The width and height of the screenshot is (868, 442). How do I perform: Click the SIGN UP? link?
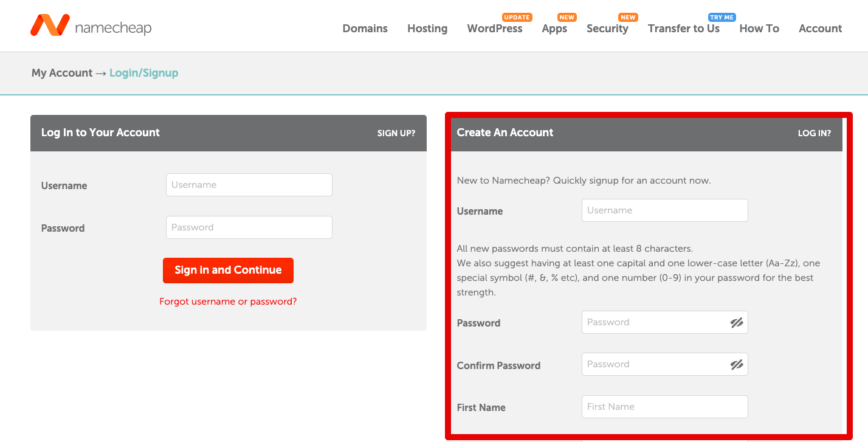tap(396, 133)
